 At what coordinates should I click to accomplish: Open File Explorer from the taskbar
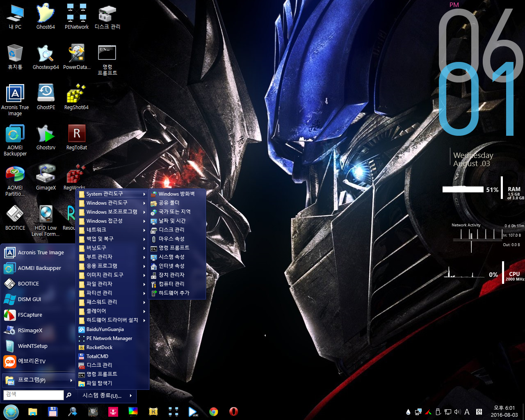[33, 411]
